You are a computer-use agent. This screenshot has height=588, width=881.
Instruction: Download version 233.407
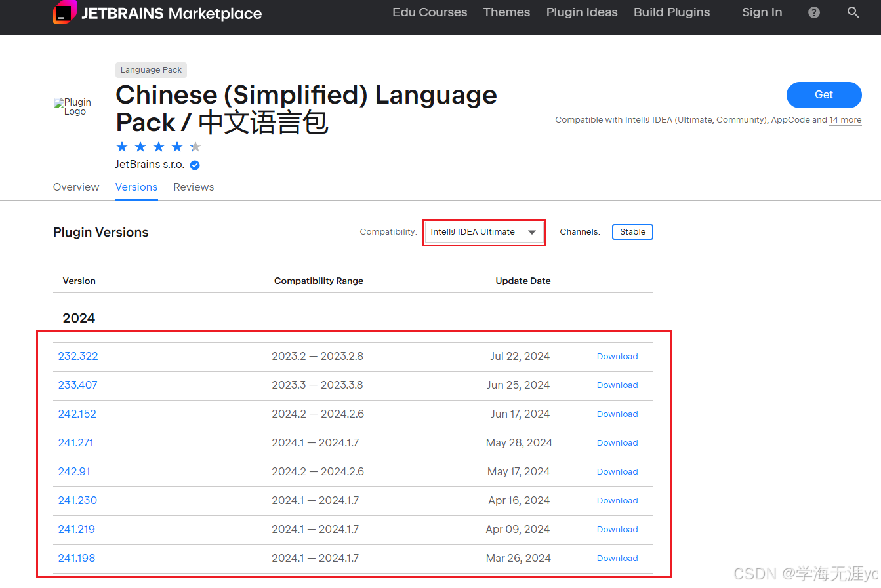point(617,385)
